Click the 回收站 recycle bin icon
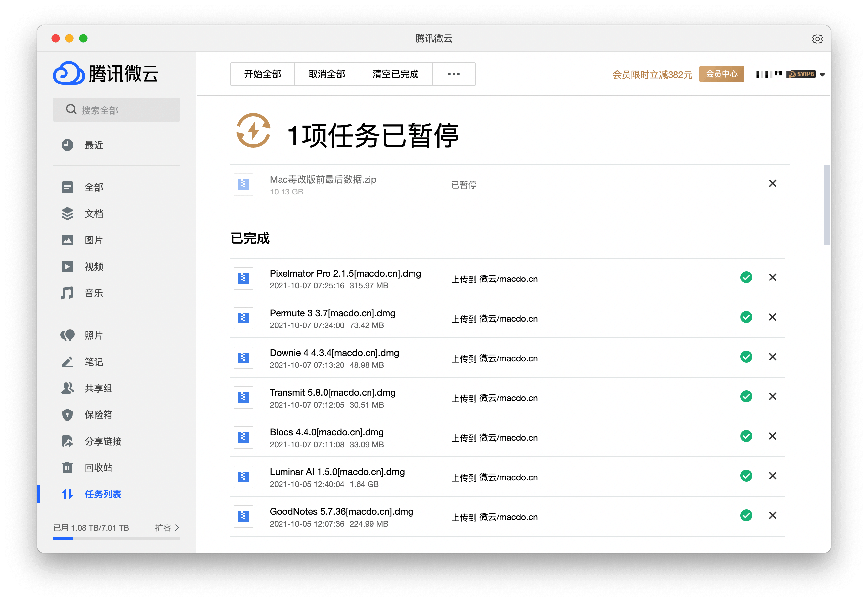This screenshot has height=602, width=868. click(x=67, y=468)
